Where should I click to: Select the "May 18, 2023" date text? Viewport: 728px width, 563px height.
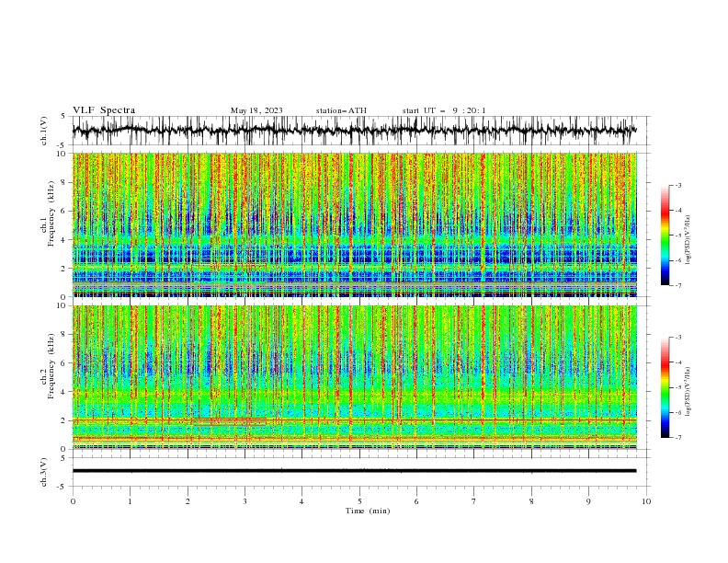coord(256,110)
